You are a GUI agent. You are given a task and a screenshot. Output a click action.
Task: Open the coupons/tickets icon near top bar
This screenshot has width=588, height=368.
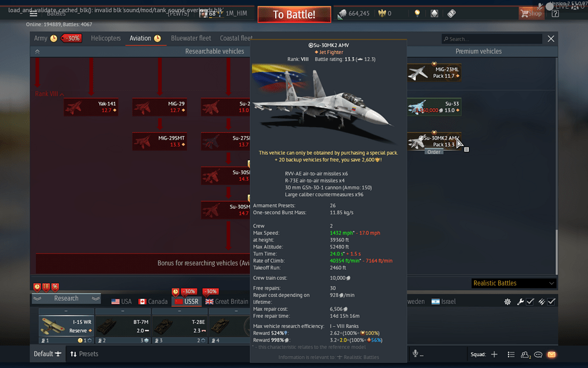pyautogui.click(x=450, y=12)
